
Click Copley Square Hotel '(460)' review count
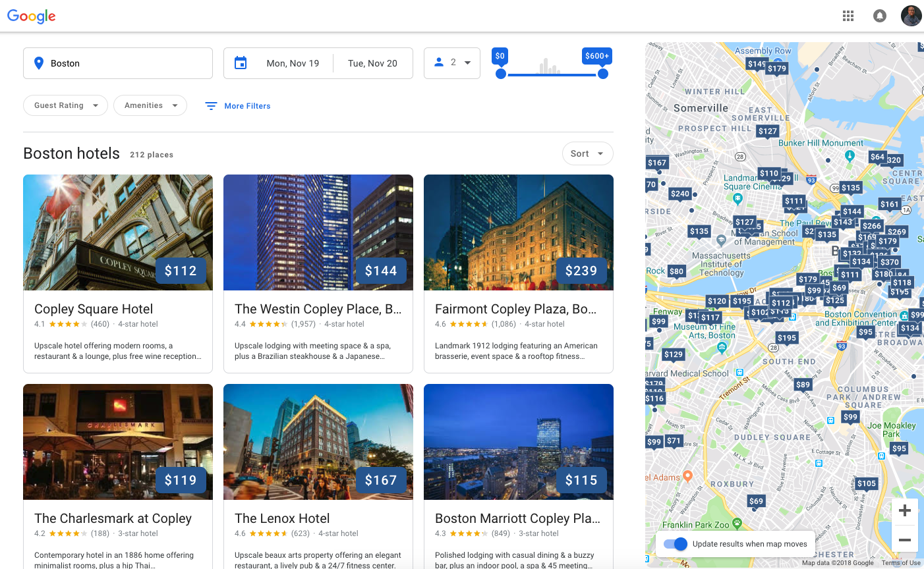click(100, 324)
